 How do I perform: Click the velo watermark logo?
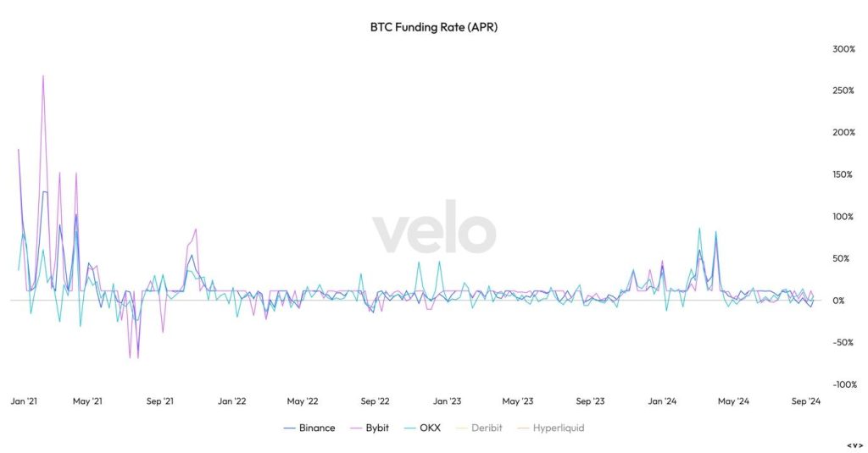click(x=434, y=228)
